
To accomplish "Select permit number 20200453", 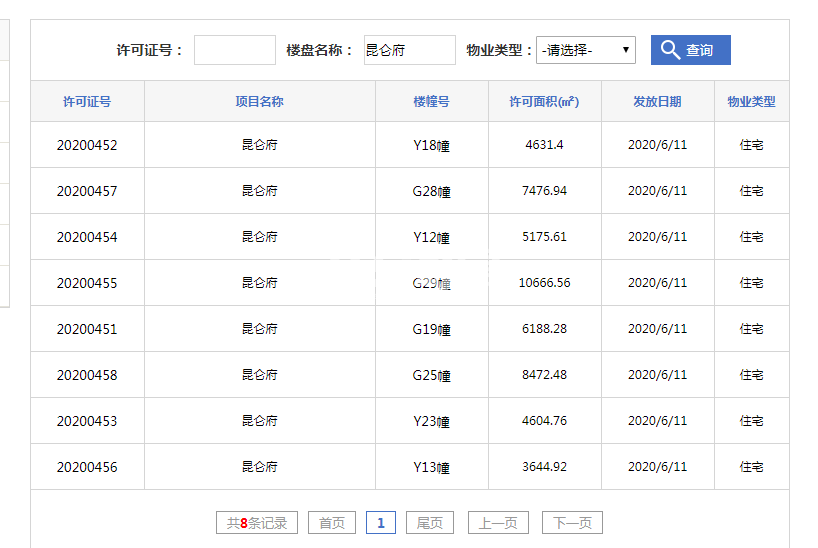I will (87, 421).
